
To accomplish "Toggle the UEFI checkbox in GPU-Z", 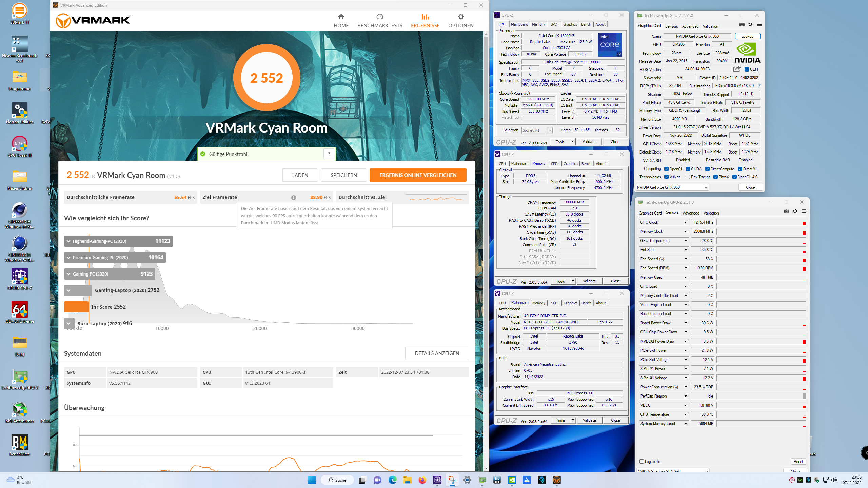I will (747, 69).
